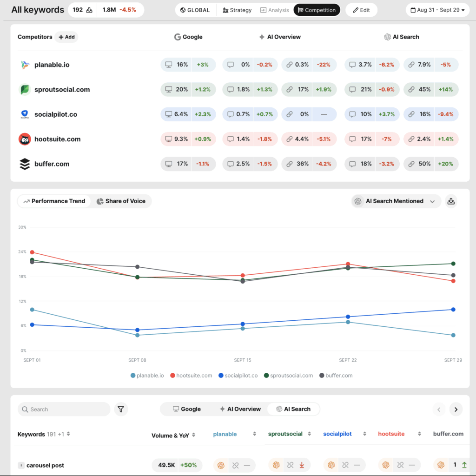This screenshot has height=476, width=476.
Task: Click the planable.io logo icon
Action: (x=25, y=65)
